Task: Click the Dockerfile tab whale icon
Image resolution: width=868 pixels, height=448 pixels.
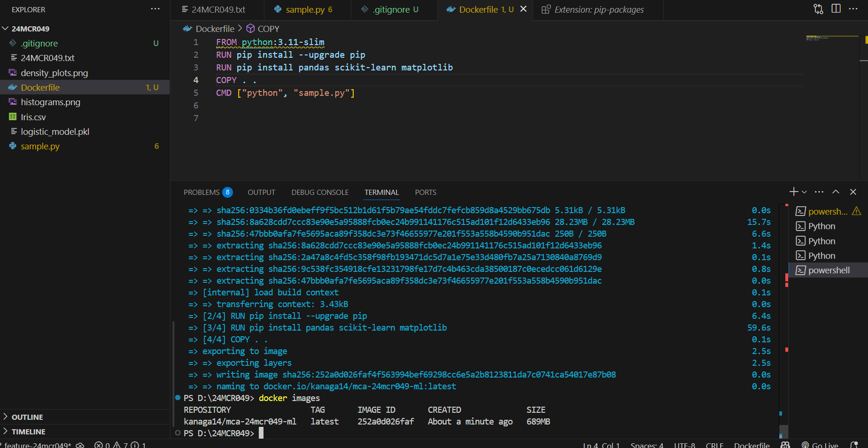Action: (x=451, y=9)
